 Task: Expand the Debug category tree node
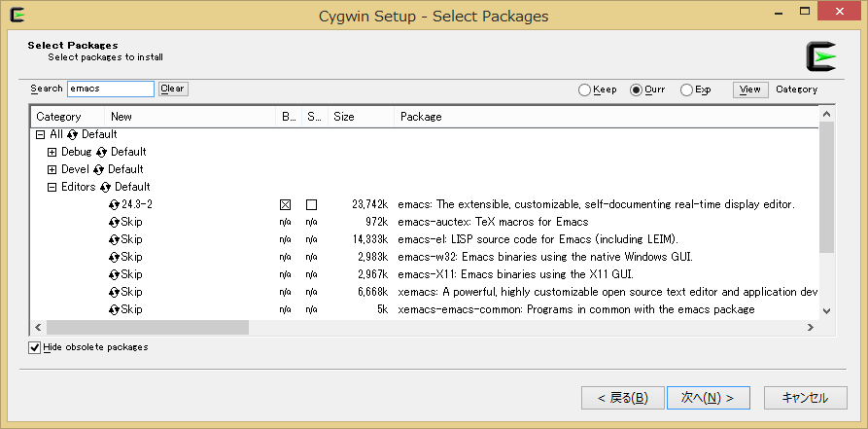(x=52, y=152)
